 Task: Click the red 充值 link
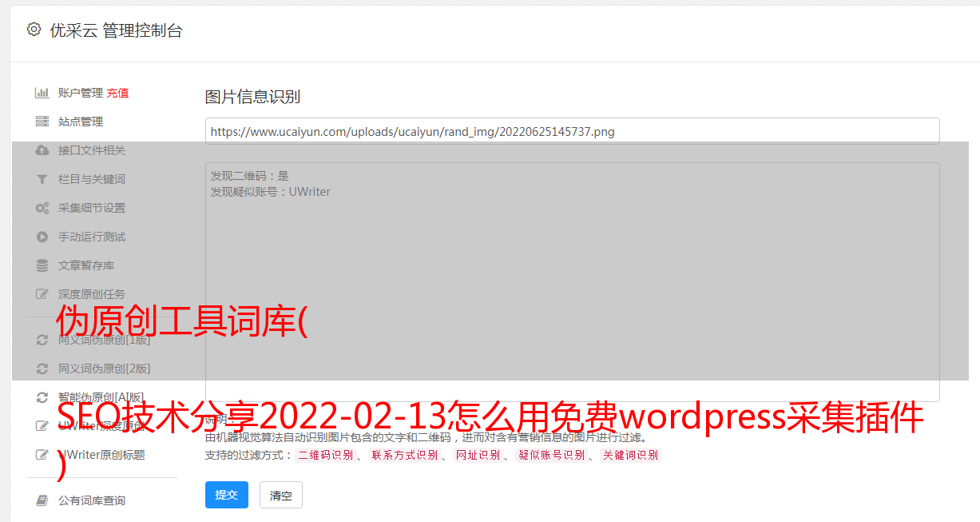tap(117, 93)
